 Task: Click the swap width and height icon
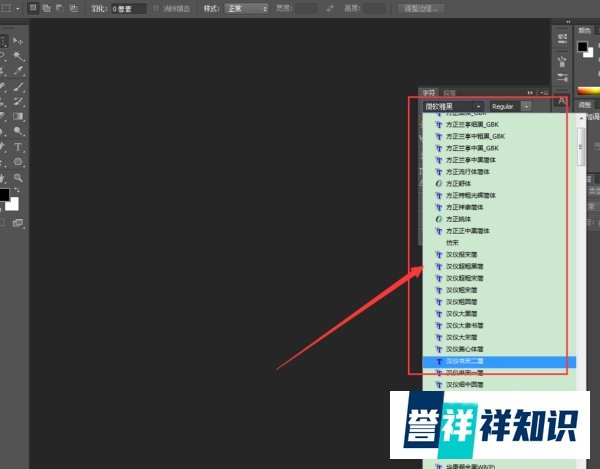(330, 8)
